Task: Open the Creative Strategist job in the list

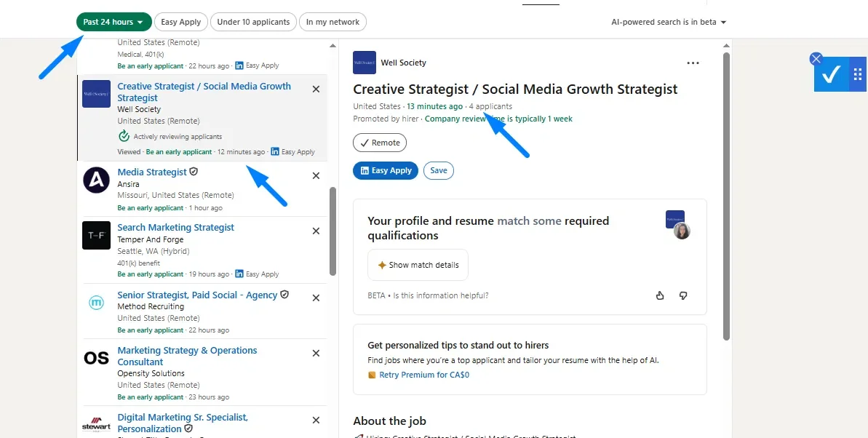Action: click(x=204, y=92)
